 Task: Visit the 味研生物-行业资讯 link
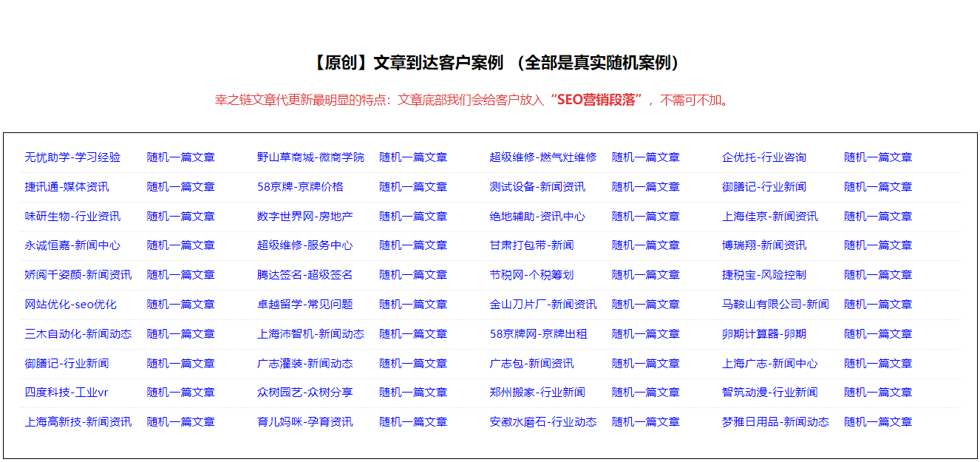(72, 217)
